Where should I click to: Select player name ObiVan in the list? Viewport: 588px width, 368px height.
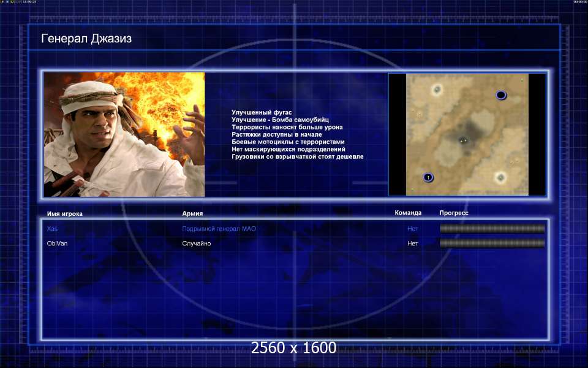[58, 243]
